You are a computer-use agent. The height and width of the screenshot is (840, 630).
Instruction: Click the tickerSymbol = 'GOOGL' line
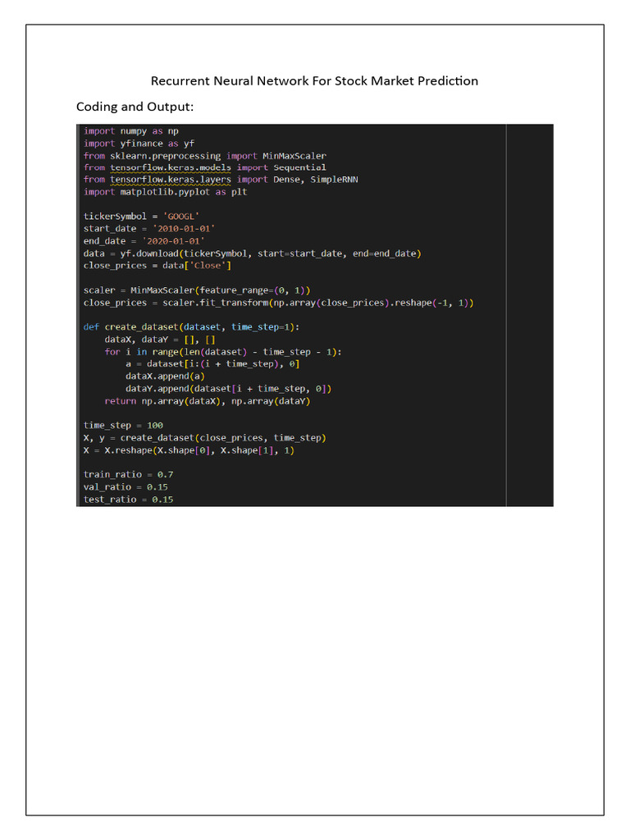(141, 217)
